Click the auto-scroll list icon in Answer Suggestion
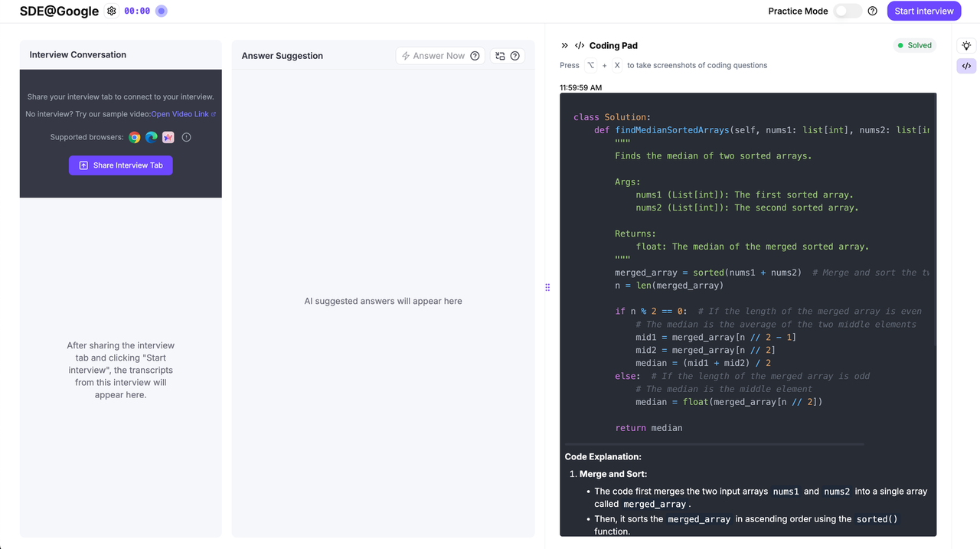Viewport: 980px width, 549px height. click(x=500, y=56)
